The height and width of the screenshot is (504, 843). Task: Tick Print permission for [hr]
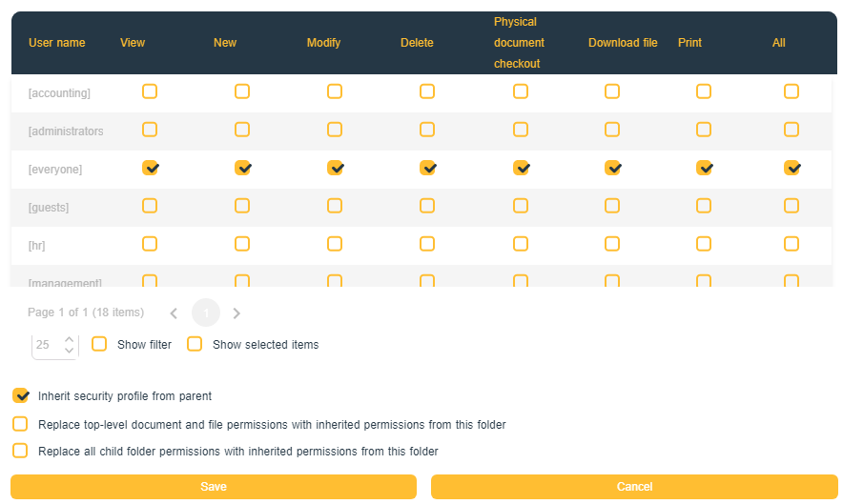[704, 244]
